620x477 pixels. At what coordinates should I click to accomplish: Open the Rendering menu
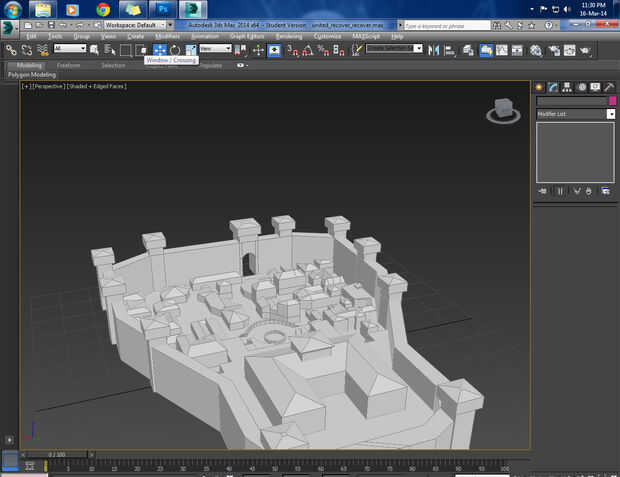289,36
